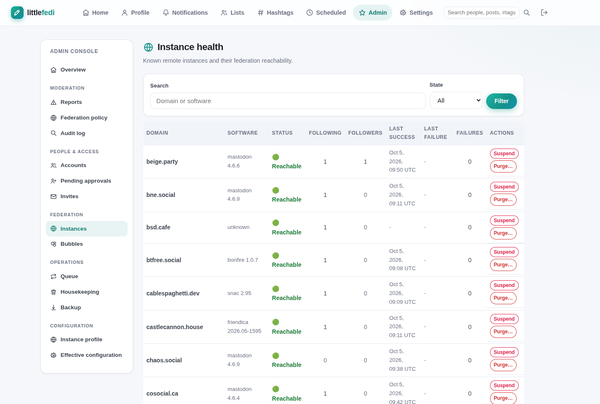The height and width of the screenshot is (404, 600).
Task: Focus the Domain or software search field
Action: [x=288, y=101]
